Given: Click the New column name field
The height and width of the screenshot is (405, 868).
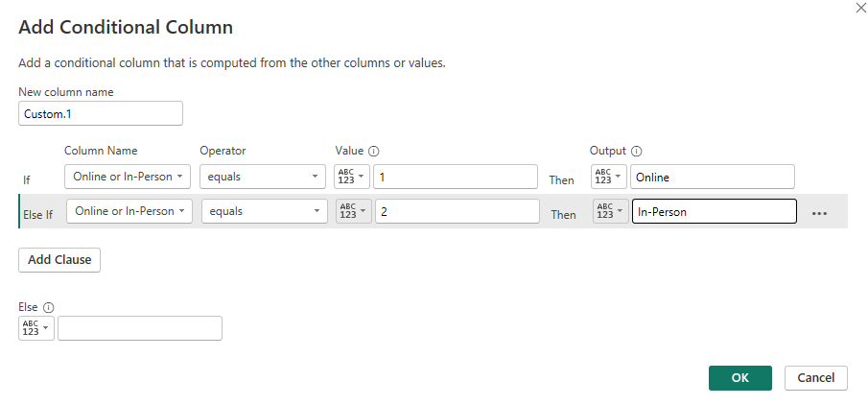Looking at the screenshot, I should pyautogui.click(x=101, y=113).
